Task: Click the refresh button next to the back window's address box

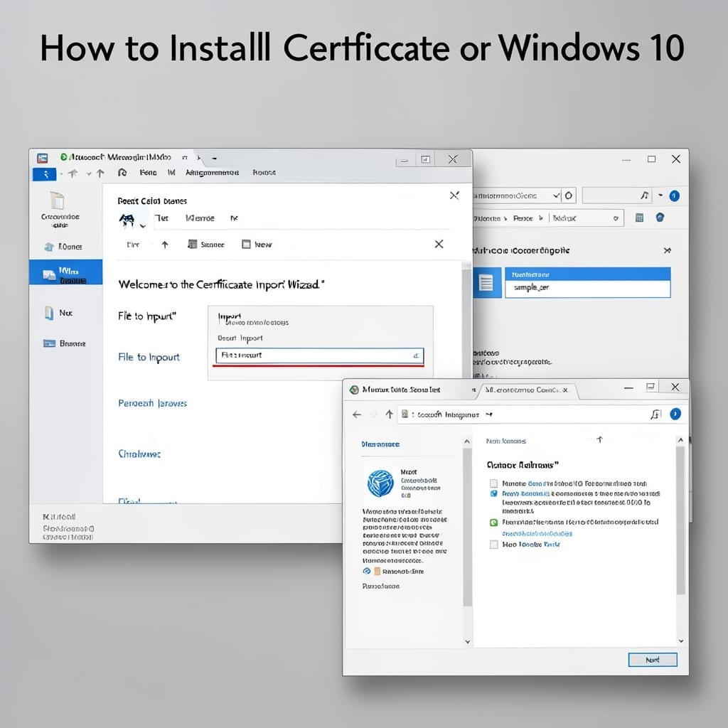Action: click(569, 196)
